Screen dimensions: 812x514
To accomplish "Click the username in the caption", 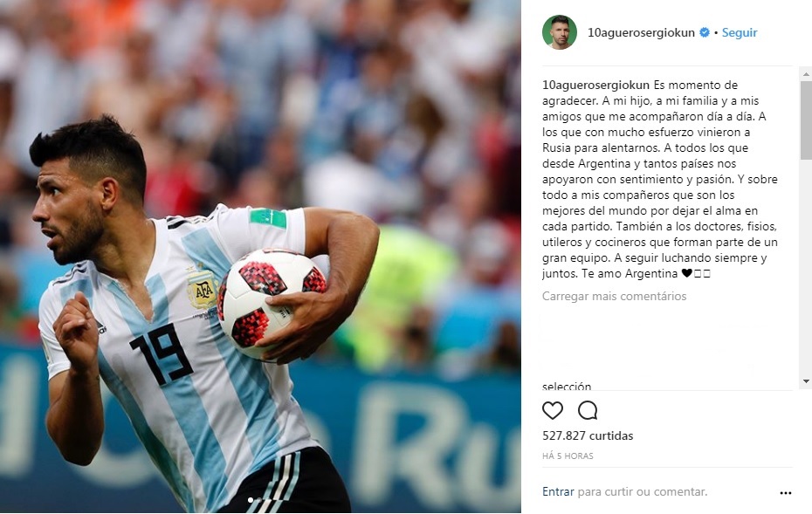I will (x=595, y=85).
